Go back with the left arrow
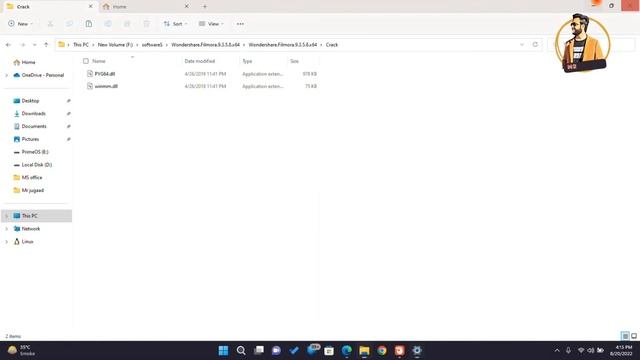The image size is (640, 360). point(9,45)
